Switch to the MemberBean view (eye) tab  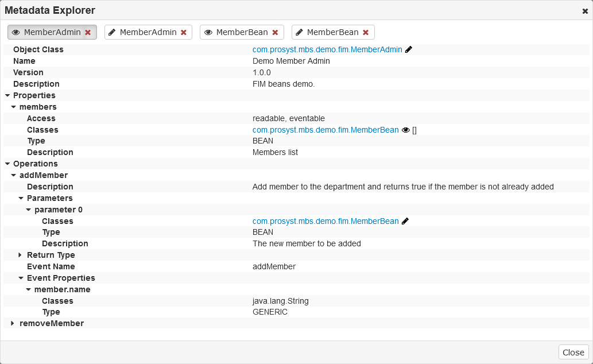click(x=236, y=33)
